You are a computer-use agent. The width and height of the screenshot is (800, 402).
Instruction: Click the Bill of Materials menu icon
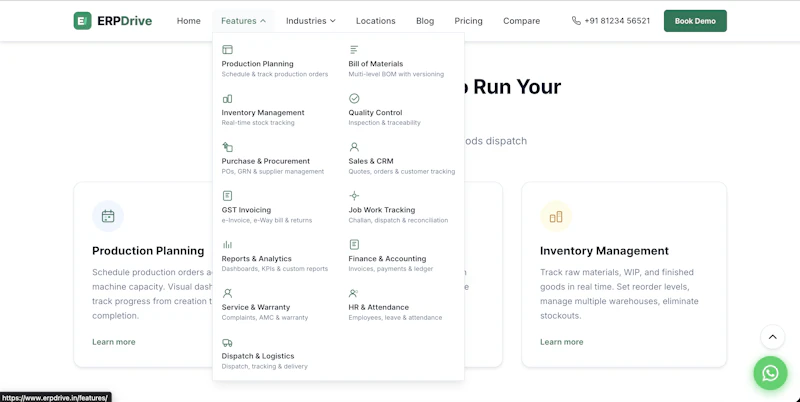tap(354, 49)
